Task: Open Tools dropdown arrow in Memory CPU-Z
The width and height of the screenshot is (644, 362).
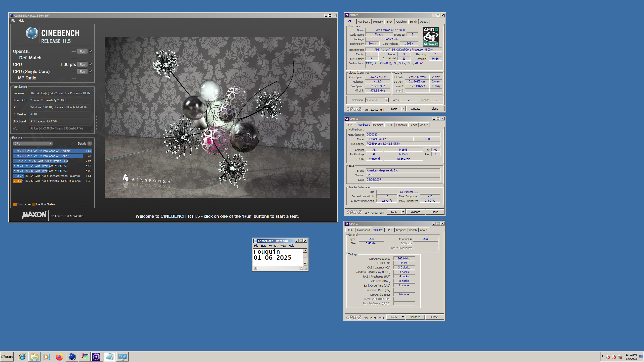Action: pos(403,317)
